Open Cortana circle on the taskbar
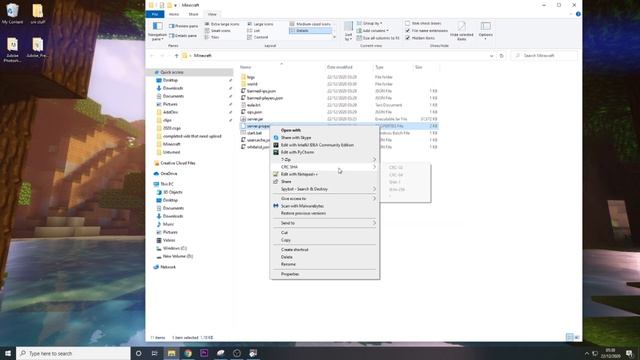This screenshot has height=360, width=640. pyautogui.click(x=138, y=353)
